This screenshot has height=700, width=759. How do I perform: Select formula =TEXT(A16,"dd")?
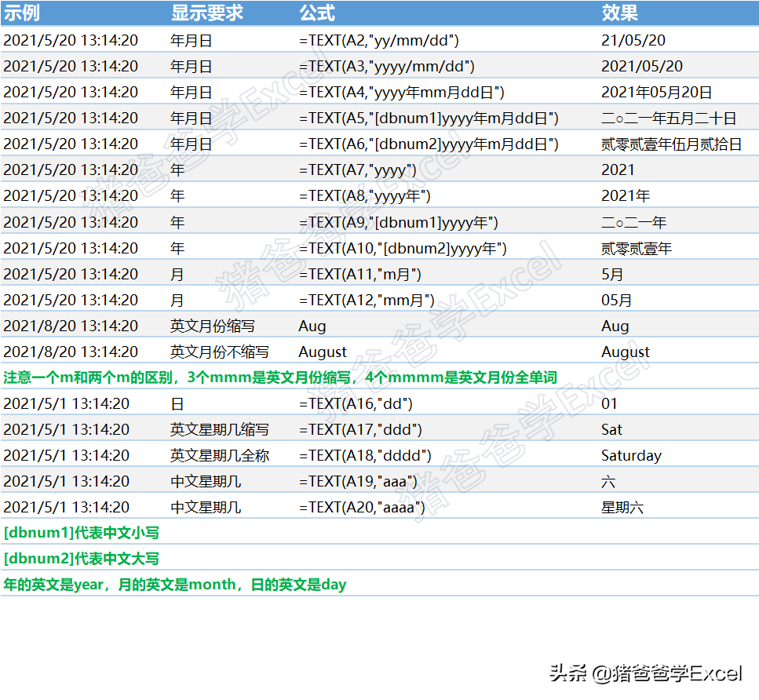356,403
